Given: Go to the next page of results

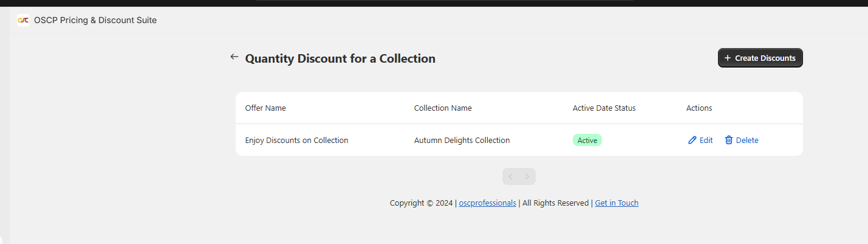Looking at the screenshot, I should point(527,176).
